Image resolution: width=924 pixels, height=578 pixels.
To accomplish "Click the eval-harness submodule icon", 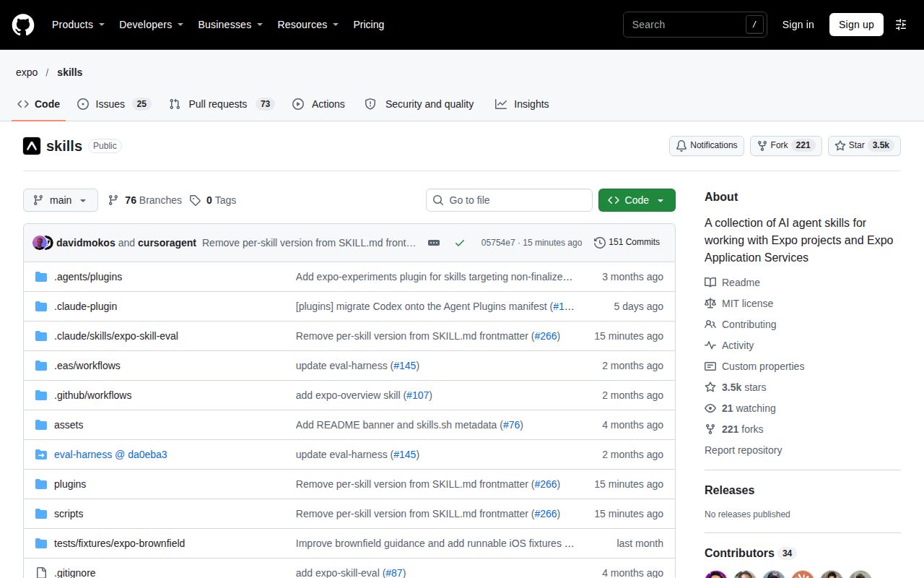I will click(41, 454).
